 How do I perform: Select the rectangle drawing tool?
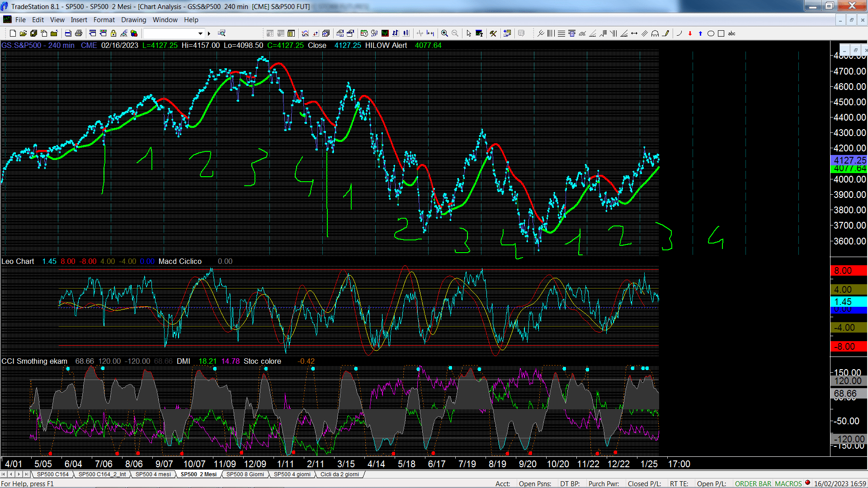[x=721, y=33]
